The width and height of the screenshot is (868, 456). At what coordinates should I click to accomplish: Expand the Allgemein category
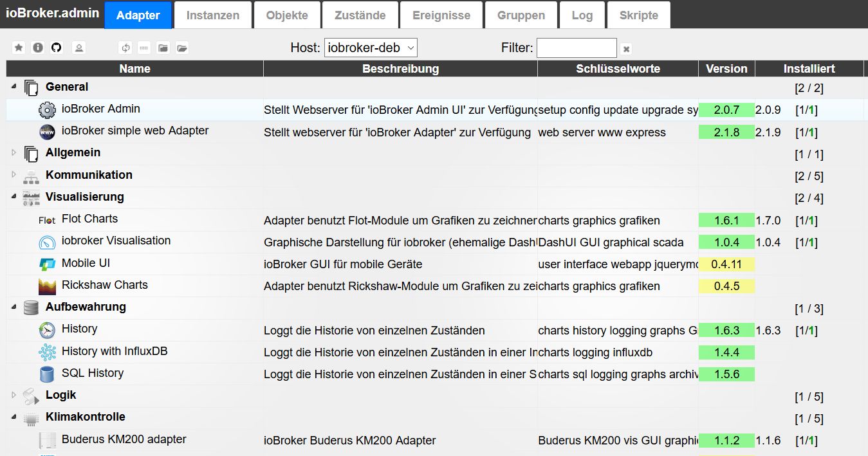click(14, 153)
